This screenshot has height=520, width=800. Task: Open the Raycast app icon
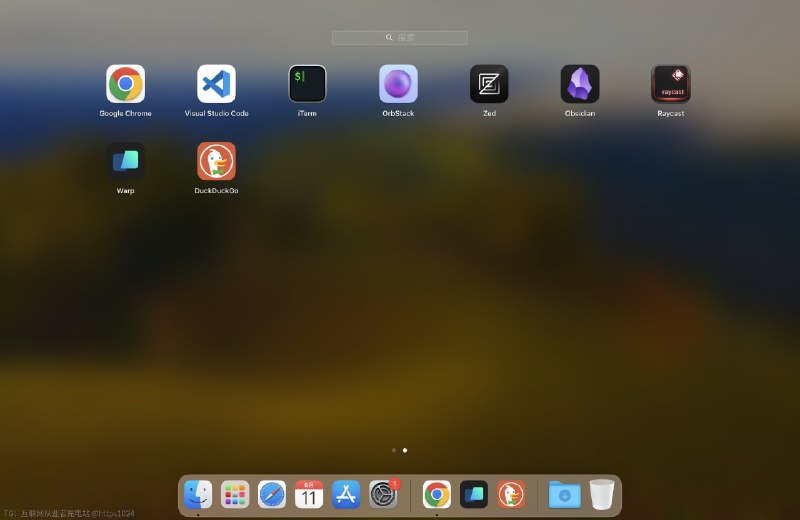coord(670,84)
